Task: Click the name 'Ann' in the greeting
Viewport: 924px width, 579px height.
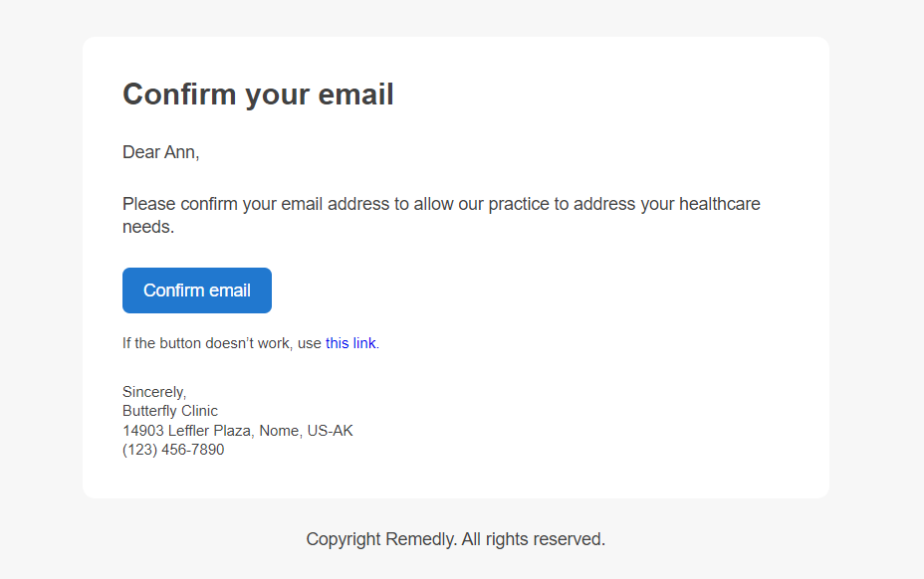Action: click(180, 152)
